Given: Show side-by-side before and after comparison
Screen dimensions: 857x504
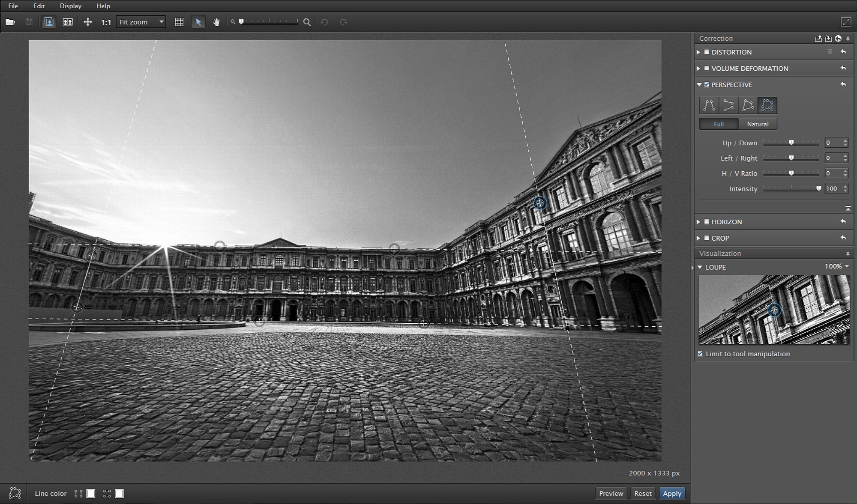Looking at the screenshot, I should pyautogui.click(x=68, y=22).
